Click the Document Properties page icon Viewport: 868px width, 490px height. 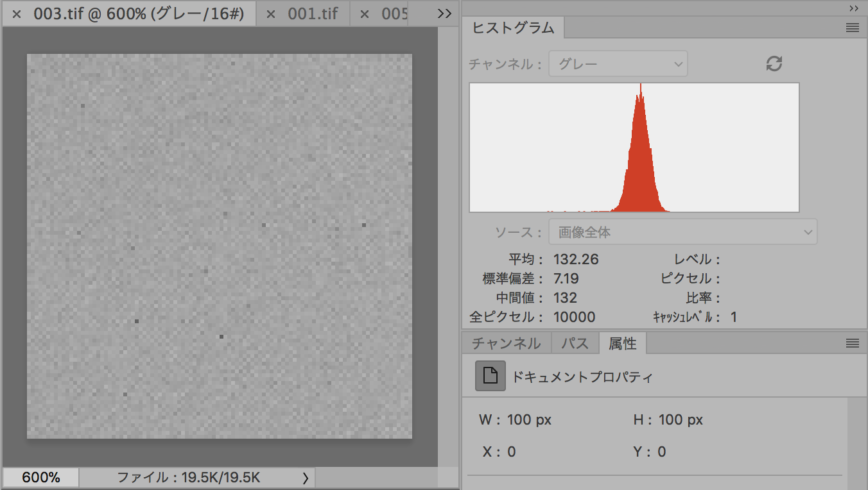(490, 376)
